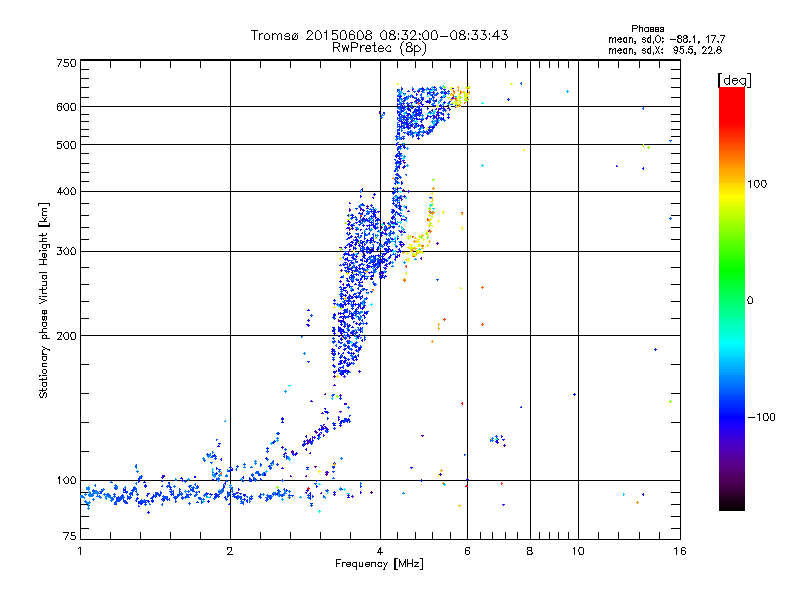Click the y-axis tick label '750'

click(67, 63)
